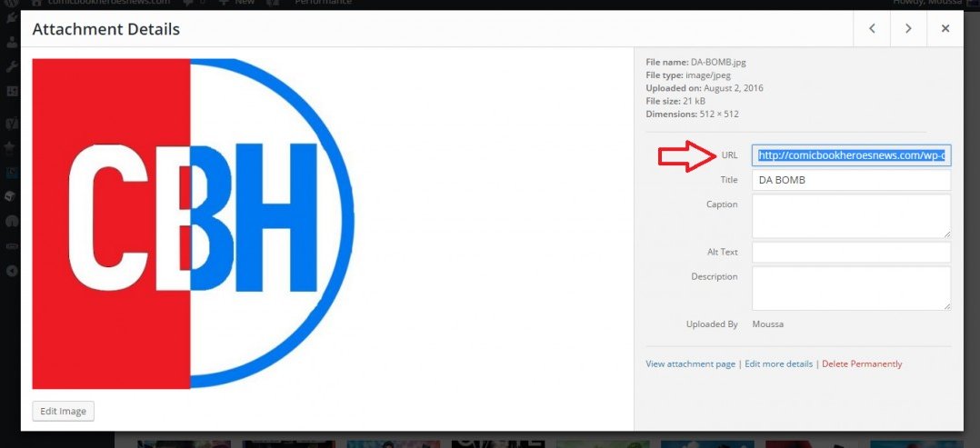Open Users menu in WordPress sidebar
980x448 pixels.
coord(11,43)
